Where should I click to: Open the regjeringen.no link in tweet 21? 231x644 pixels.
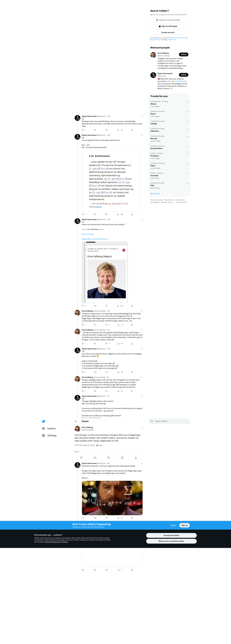pos(96,239)
